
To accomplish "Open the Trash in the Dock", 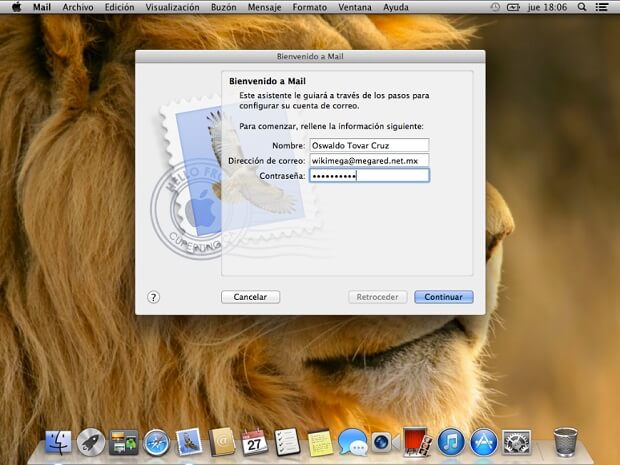I will click(565, 442).
